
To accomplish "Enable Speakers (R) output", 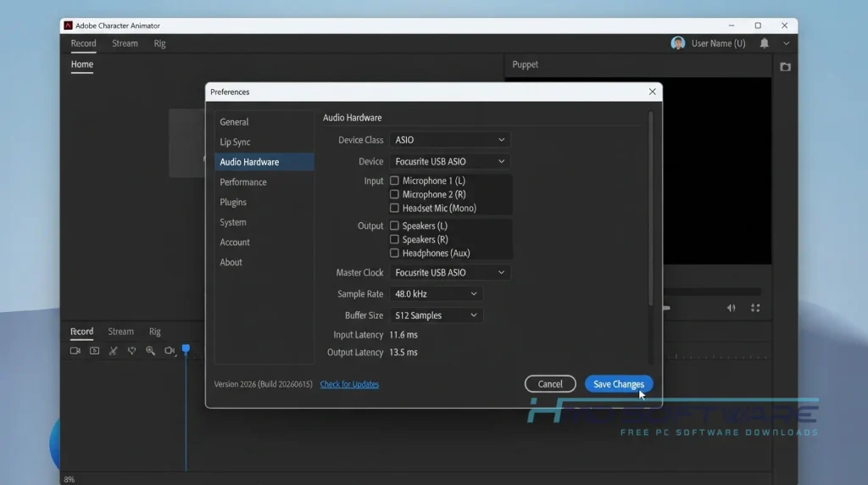I will click(x=394, y=239).
